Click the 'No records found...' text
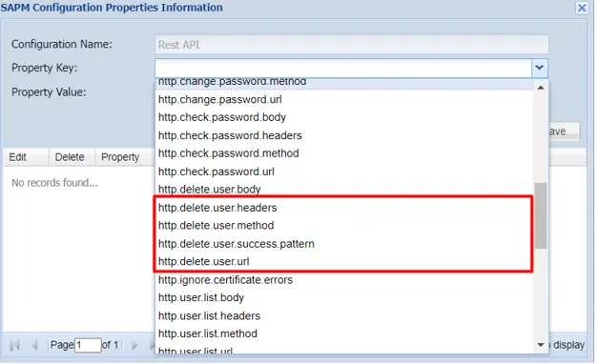Viewport: 599px width, 364px height. 54,183
